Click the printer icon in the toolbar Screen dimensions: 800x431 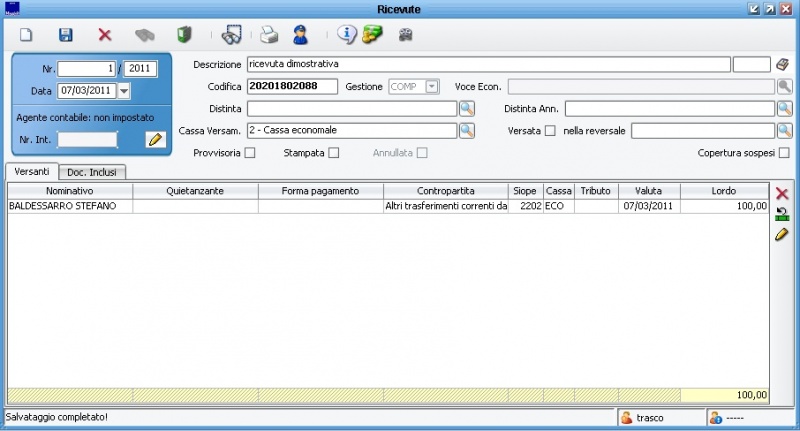coord(268,35)
